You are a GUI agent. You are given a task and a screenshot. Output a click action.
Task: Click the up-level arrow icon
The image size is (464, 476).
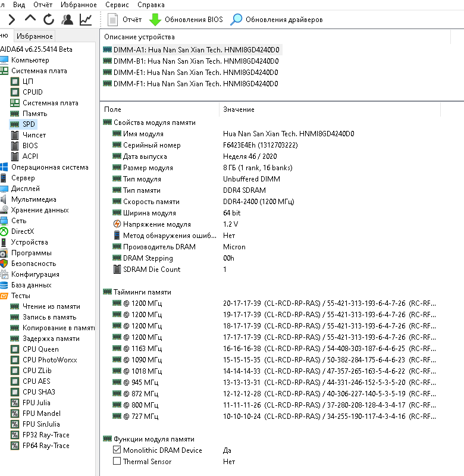pyautogui.click(x=30, y=18)
